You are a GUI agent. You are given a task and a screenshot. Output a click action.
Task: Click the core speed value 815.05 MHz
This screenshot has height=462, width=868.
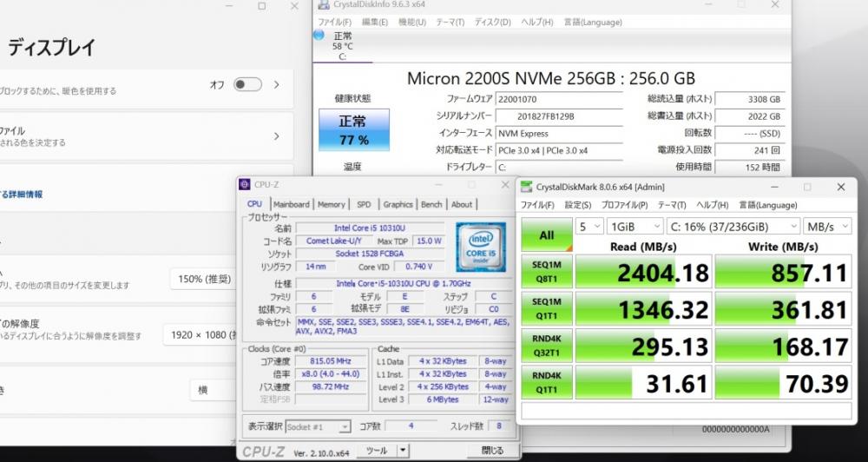pyautogui.click(x=330, y=361)
